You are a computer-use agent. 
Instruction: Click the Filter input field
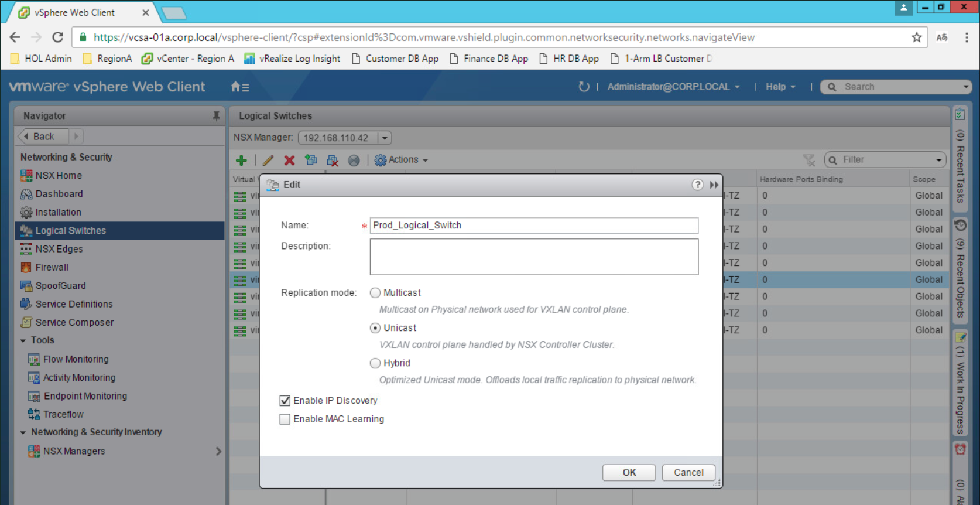[885, 160]
